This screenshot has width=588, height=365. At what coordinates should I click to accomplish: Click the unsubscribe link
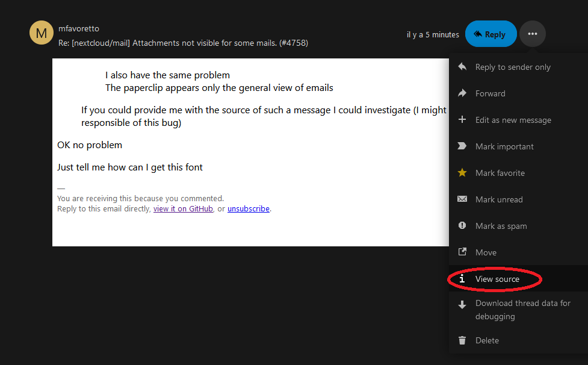coord(248,208)
